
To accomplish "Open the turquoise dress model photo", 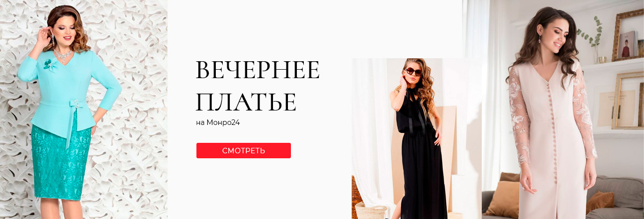I will (x=84, y=109).
